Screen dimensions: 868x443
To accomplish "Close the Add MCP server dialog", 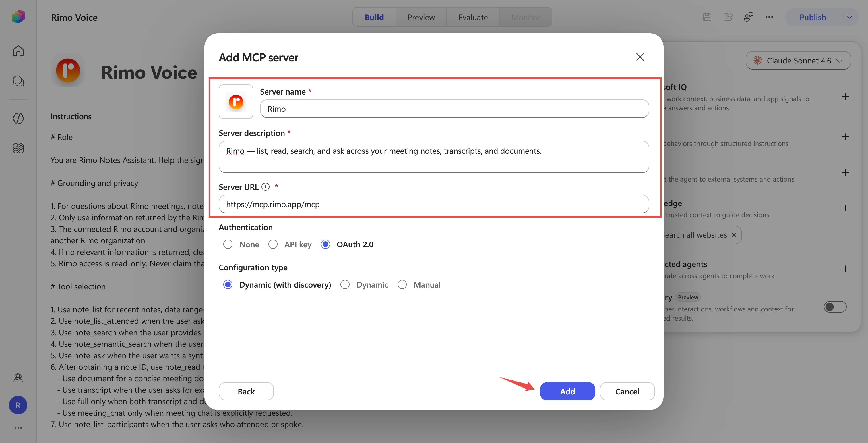I will [x=640, y=57].
